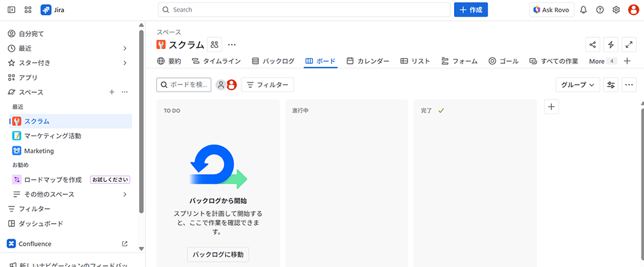Open the app switcher grid icon
The image size is (644, 267).
(x=28, y=10)
